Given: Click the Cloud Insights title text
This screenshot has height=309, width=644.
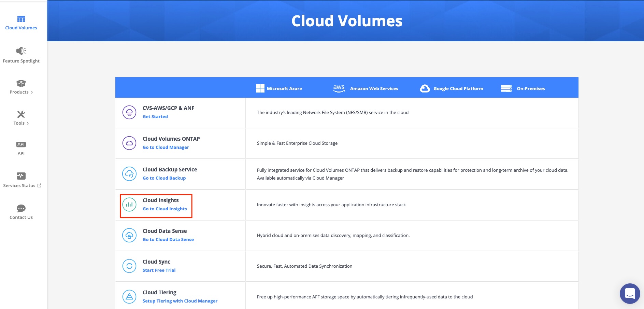Looking at the screenshot, I should (x=160, y=200).
